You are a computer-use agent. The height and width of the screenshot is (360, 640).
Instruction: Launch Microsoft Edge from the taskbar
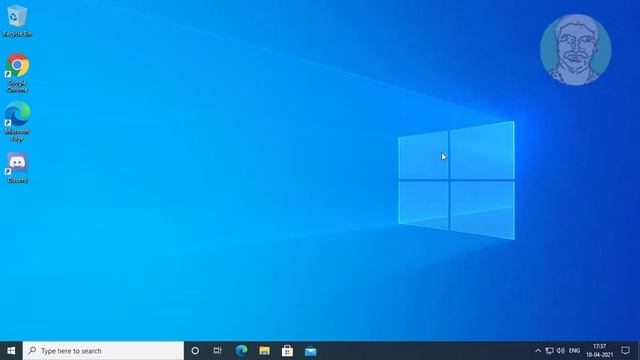[241, 351]
